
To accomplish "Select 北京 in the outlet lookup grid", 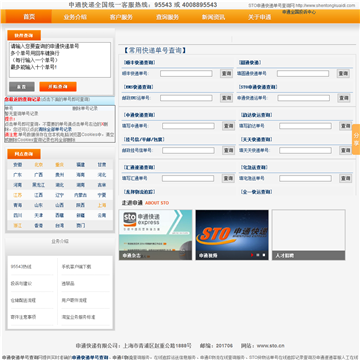I will coord(39,165).
